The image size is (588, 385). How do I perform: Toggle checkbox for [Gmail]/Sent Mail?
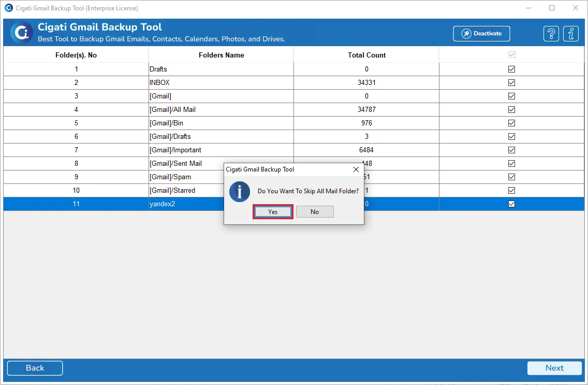pos(511,164)
